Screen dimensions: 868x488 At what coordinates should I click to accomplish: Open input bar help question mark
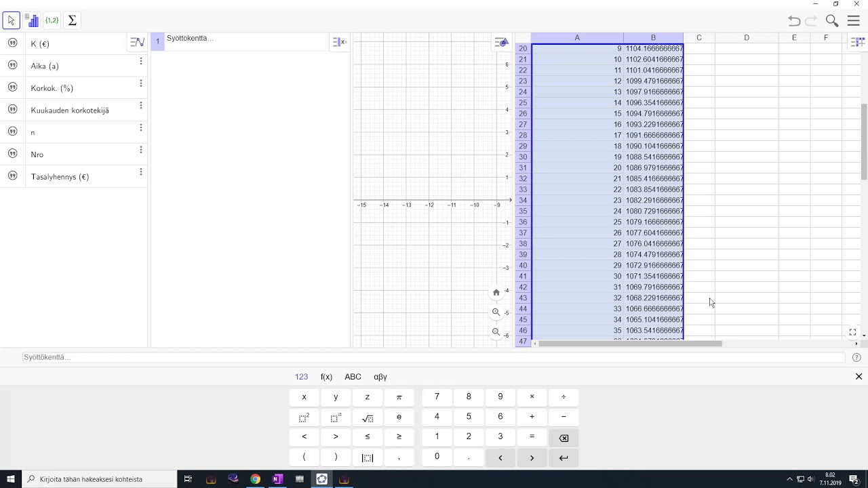coord(856,357)
